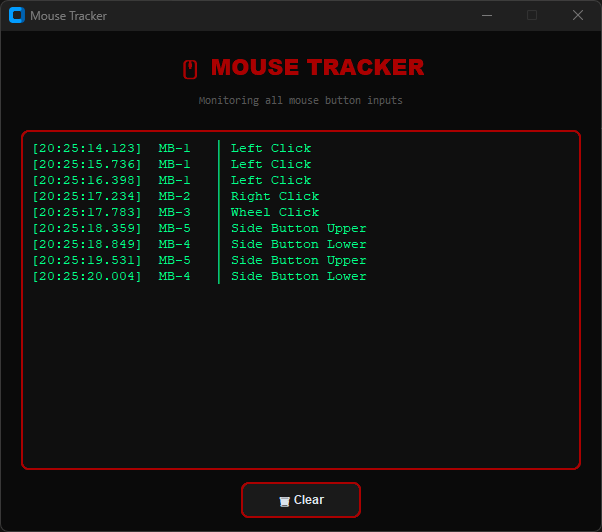The height and width of the screenshot is (532, 602).
Task: Click 'Left Click' in the 20:25:16.398 row
Action: click(x=271, y=180)
